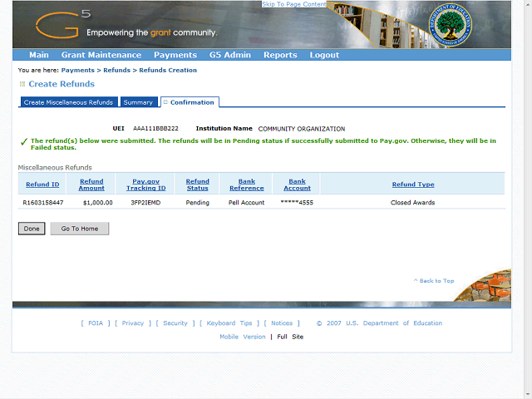
Task: Follow the Skip To Page Content link
Action: click(293, 4)
